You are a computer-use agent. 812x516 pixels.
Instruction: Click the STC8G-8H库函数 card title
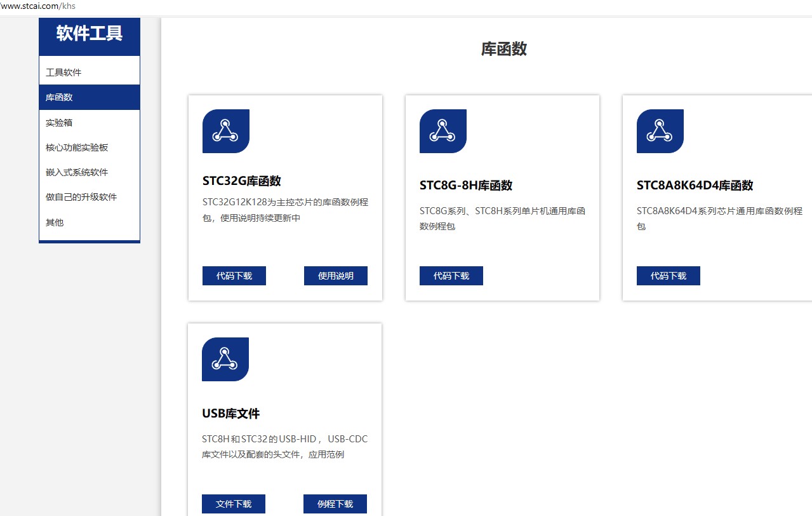tap(466, 186)
